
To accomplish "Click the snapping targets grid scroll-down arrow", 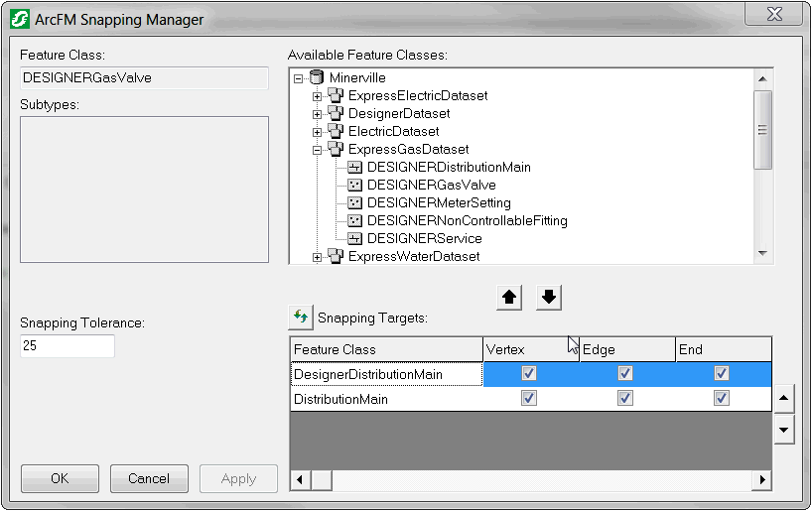I will 784,430.
